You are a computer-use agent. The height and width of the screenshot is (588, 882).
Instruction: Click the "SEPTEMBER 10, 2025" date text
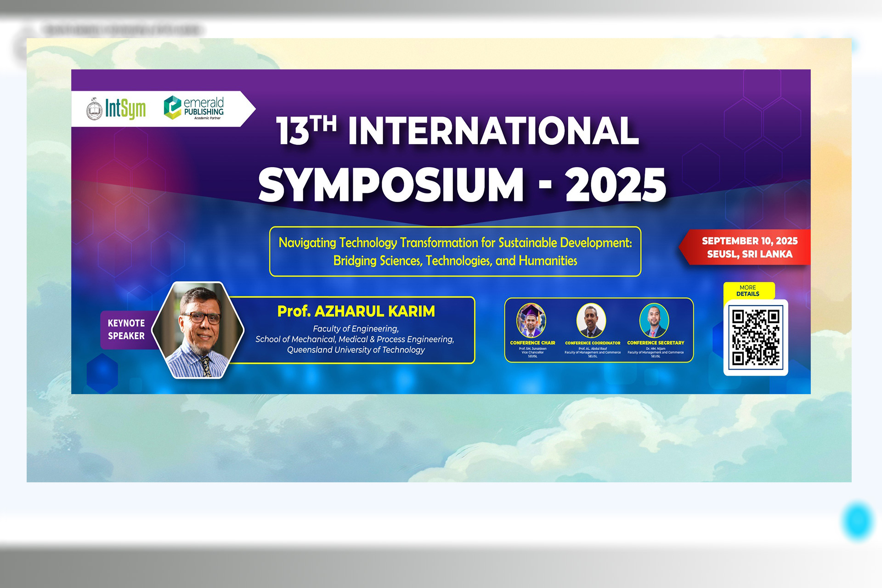750,241
